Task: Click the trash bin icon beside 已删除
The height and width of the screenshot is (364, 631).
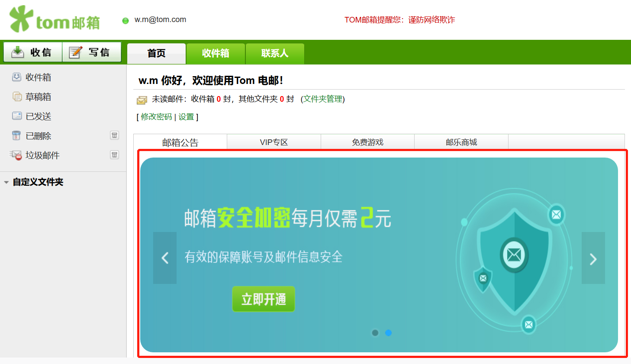Action: pos(16,135)
